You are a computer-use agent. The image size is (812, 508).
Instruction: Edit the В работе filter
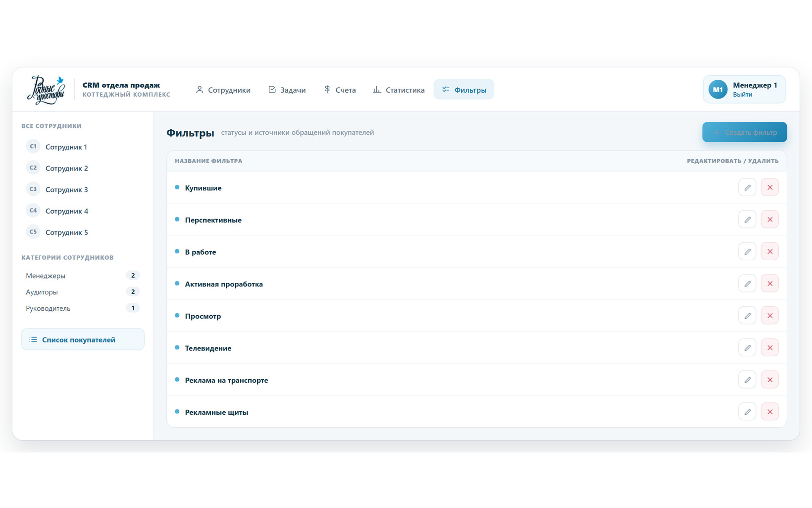pos(747,251)
